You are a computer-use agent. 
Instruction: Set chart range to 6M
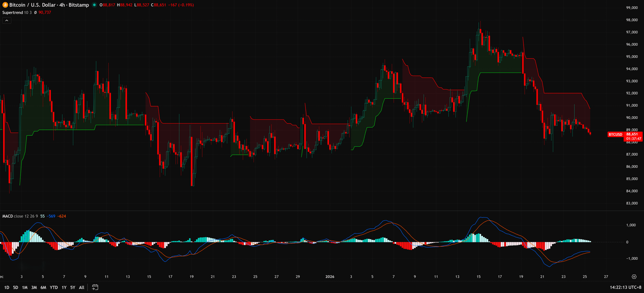pos(43,287)
